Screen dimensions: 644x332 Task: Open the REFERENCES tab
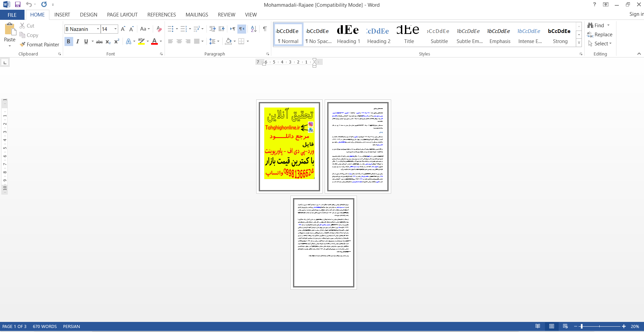coord(162,15)
